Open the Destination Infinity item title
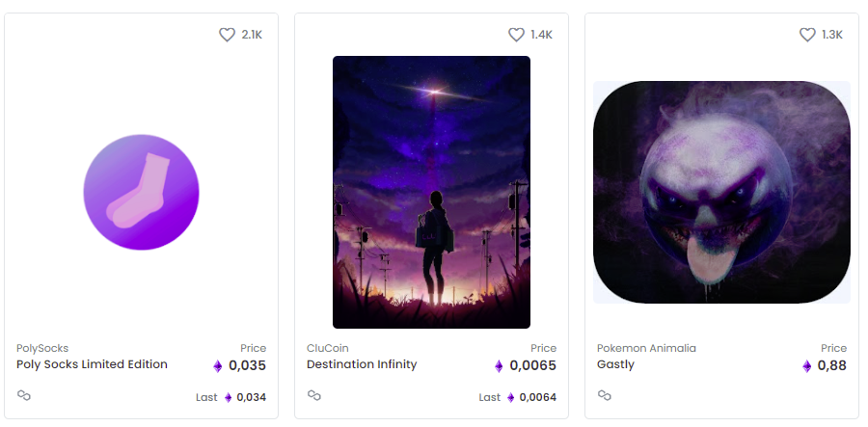Image resolution: width=868 pixels, height=427 pixels. coord(362,364)
